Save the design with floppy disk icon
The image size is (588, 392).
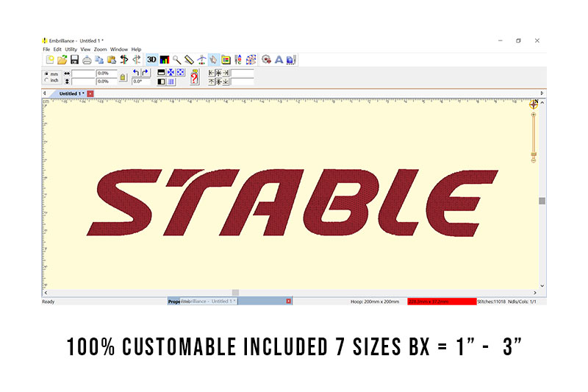(x=75, y=60)
